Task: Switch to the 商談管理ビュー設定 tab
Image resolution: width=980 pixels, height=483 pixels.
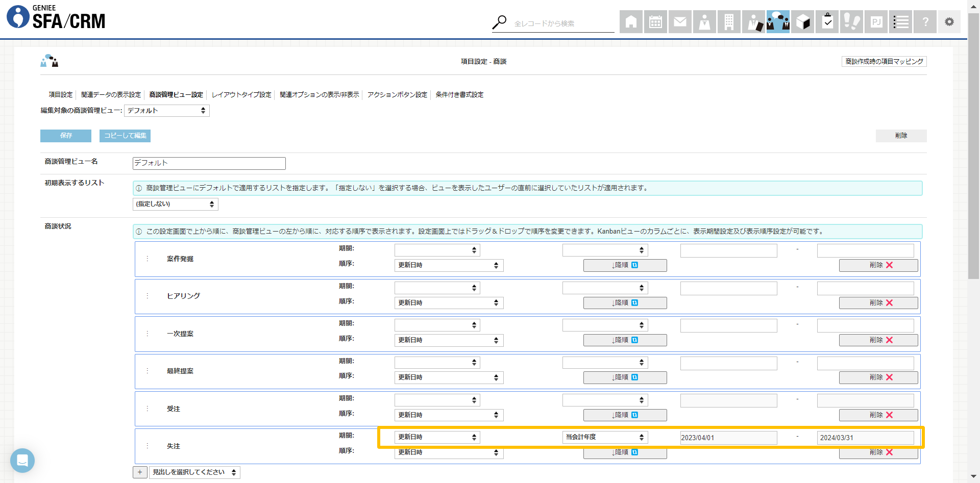Action: 176,95
